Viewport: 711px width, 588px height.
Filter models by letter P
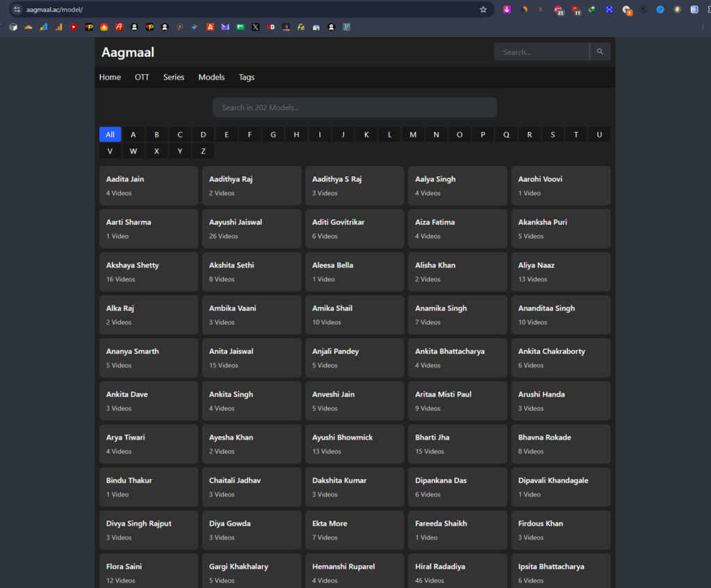pos(483,135)
